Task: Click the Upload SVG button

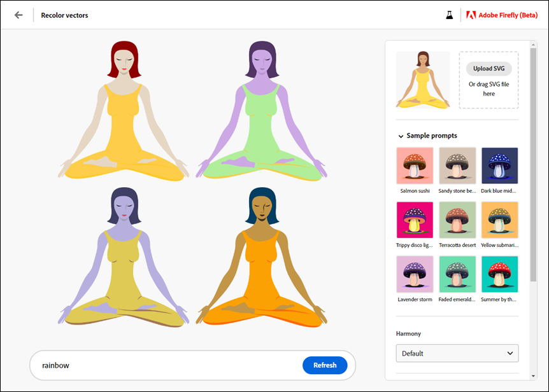Action: (488, 69)
